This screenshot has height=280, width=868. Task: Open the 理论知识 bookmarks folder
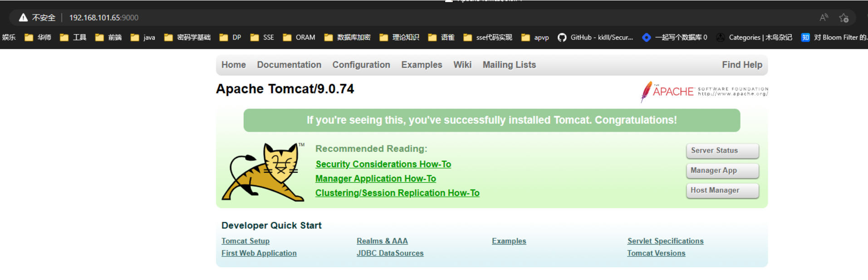tap(399, 37)
